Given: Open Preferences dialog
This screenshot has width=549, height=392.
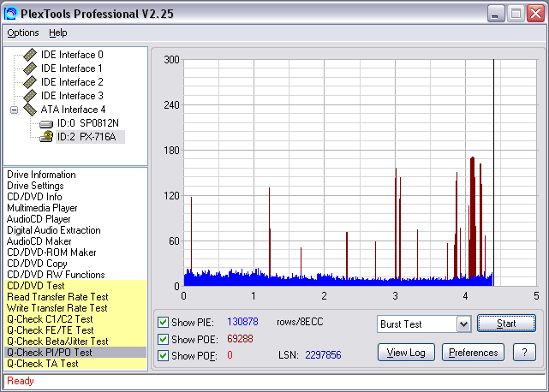Looking at the screenshot, I should [473, 353].
